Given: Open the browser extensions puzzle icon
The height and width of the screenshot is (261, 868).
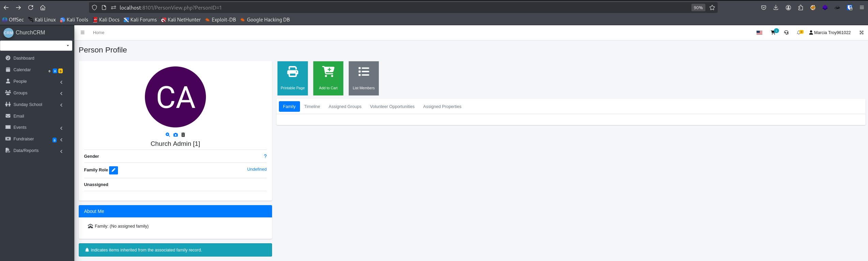Looking at the screenshot, I should tap(800, 7).
